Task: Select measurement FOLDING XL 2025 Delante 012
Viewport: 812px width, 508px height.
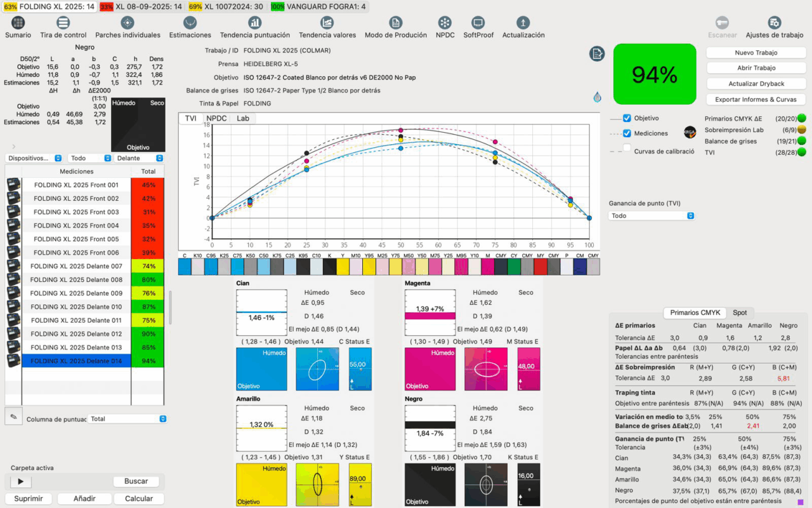Action: 76,334
